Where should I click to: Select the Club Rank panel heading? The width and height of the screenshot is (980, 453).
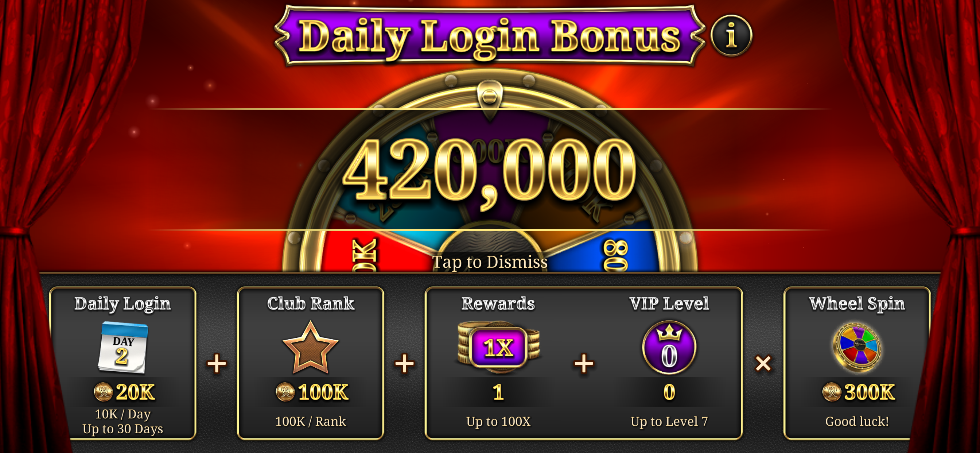coord(310,303)
